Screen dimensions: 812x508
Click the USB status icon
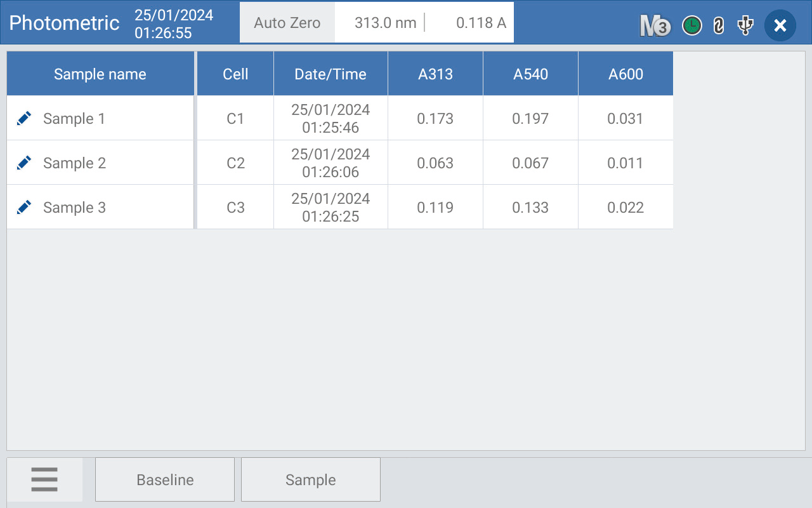tap(745, 25)
